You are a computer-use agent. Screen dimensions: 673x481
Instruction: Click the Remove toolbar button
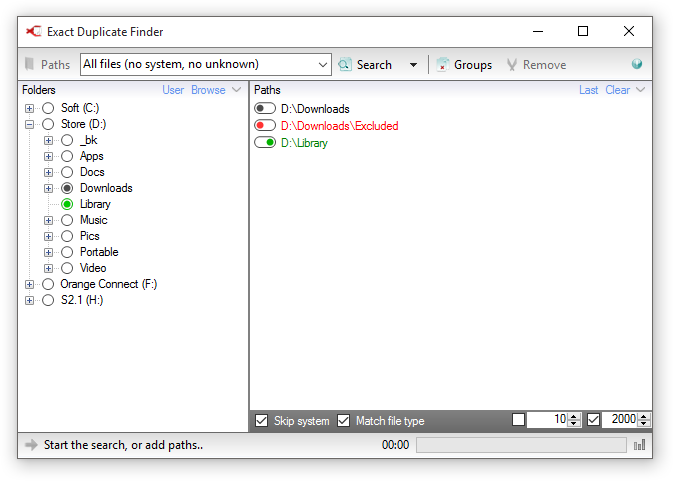coord(537,64)
